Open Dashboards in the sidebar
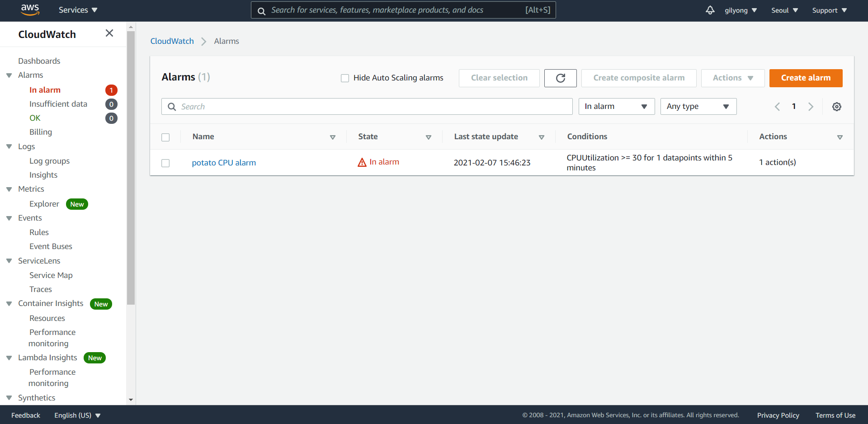 click(x=39, y=61)
